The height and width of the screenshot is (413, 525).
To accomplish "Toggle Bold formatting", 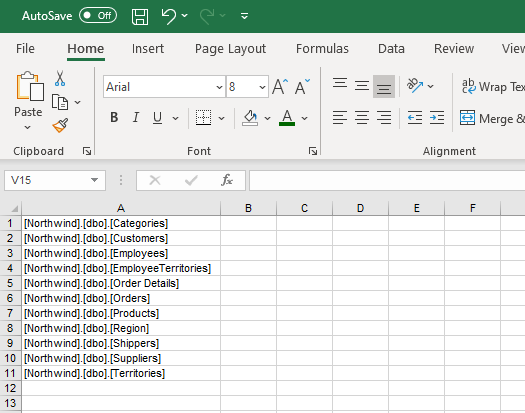I will [114, 118].
